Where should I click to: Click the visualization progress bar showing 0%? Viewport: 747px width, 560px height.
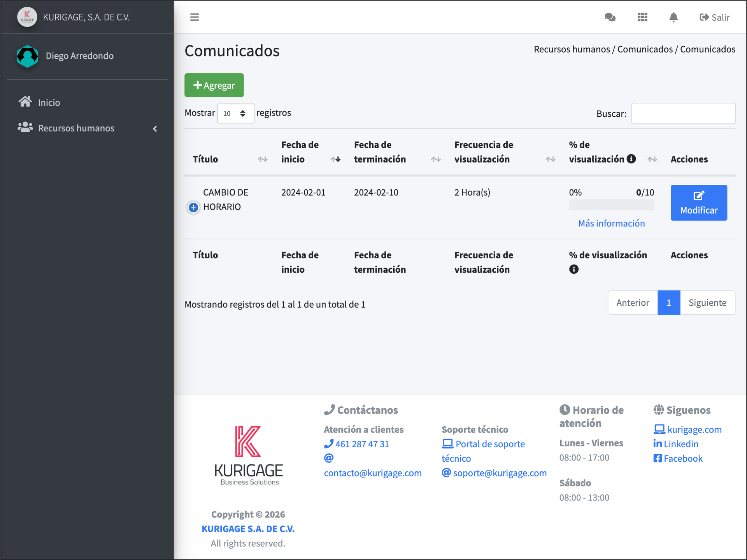(x=611, y=205)
